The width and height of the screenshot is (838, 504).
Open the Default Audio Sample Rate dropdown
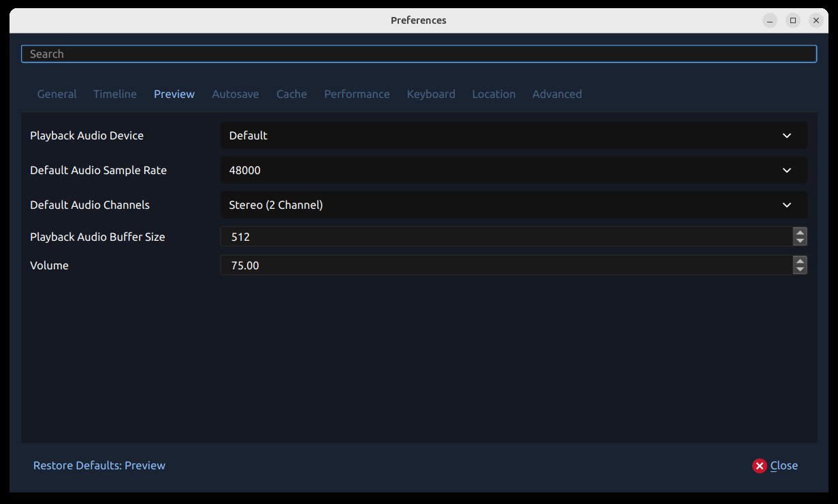(x=513, y=170)
